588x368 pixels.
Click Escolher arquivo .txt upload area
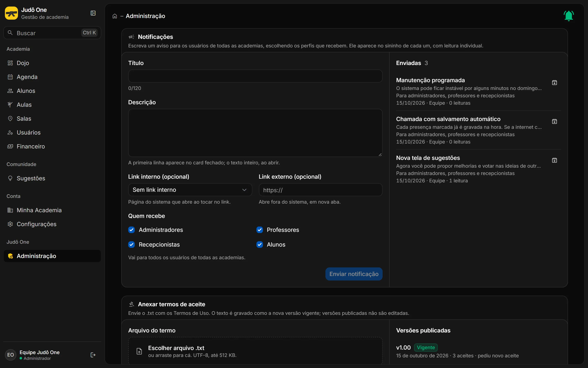[255, 351]
